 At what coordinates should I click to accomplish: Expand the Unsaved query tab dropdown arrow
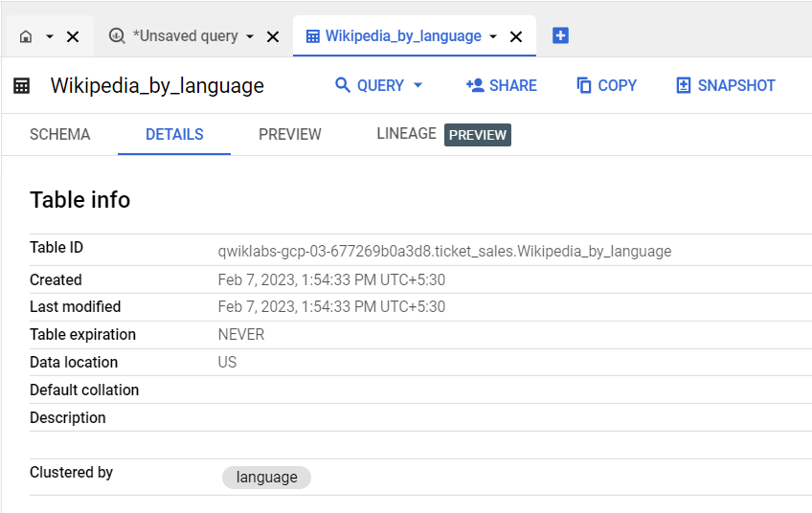(x=250, y=36)
